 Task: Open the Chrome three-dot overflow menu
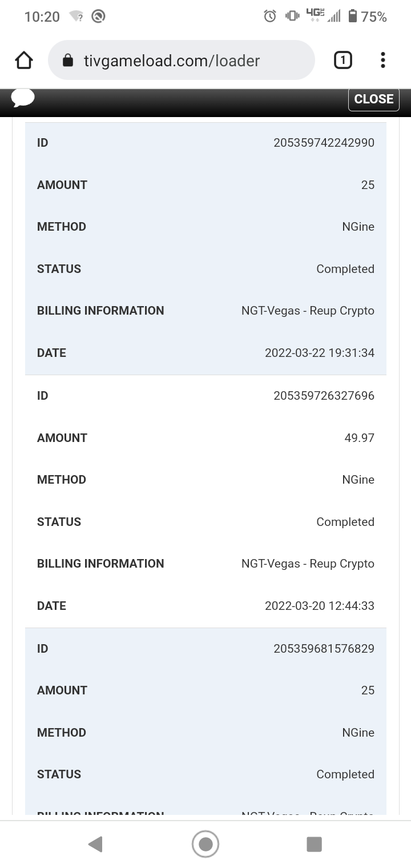pyautogui.click(x=382, y=60)
